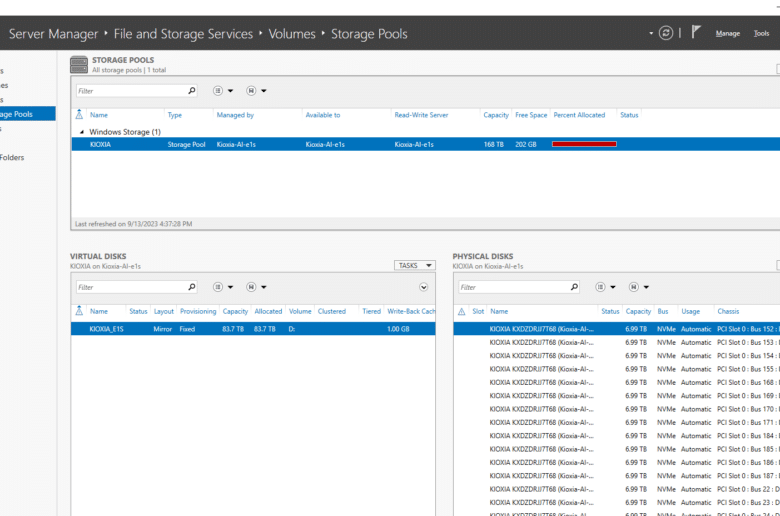The height and width of the screenshot is (516, 780).
Task: Open the Virtual Disks TASKS dropdown
Action: click(x=414, y=265)
